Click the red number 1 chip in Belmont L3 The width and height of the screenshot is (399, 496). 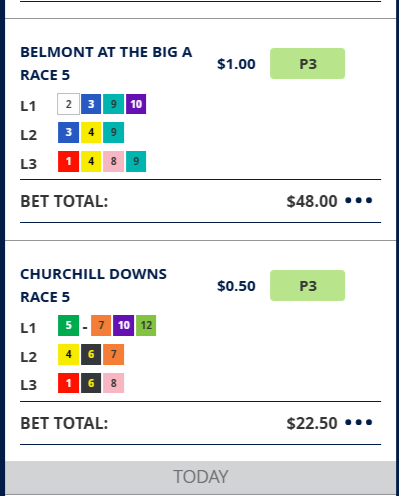(x=68, y=161)
